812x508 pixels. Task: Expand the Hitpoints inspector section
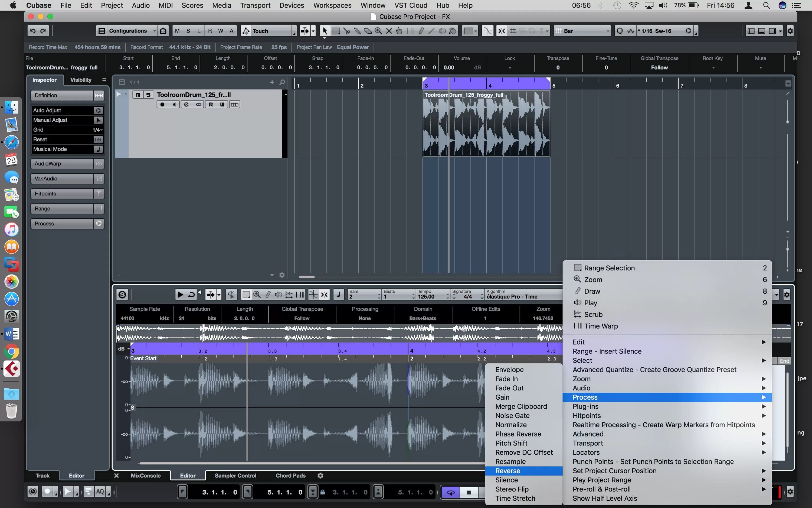(67, 193)
